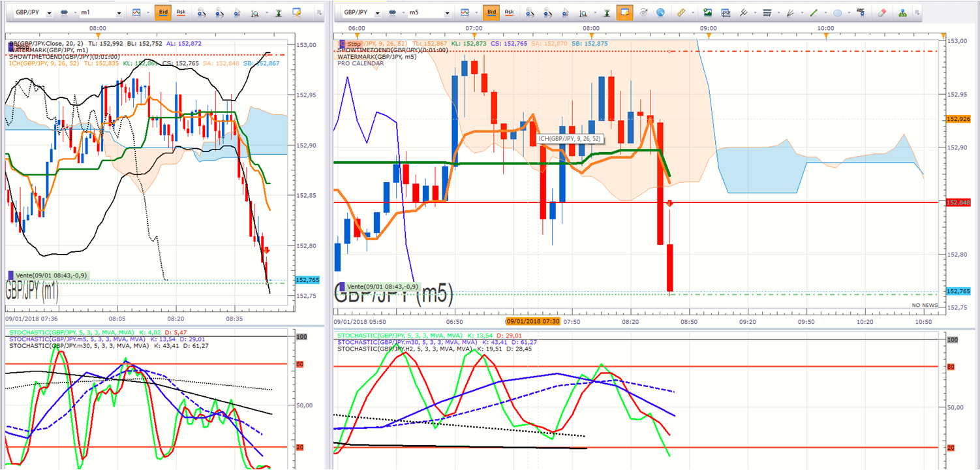Select the horizontal levels drawing tool

767,12
